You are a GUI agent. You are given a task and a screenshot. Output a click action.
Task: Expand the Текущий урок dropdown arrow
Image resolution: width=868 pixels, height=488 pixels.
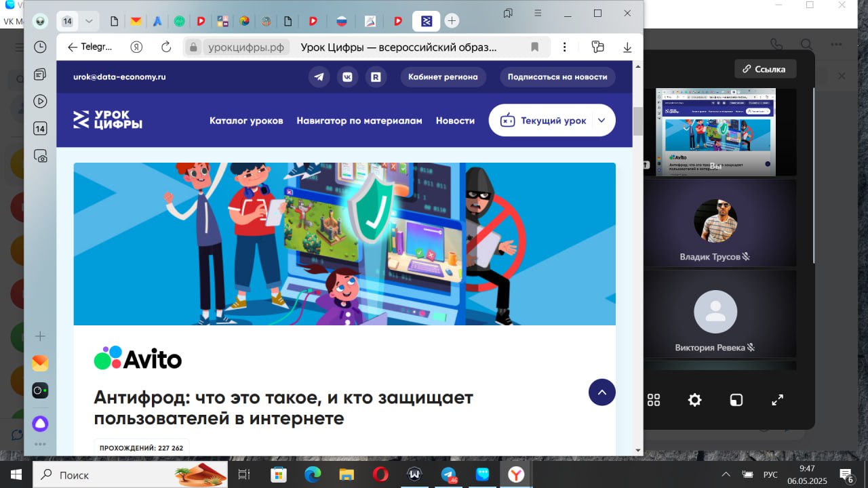pos(601,121)
